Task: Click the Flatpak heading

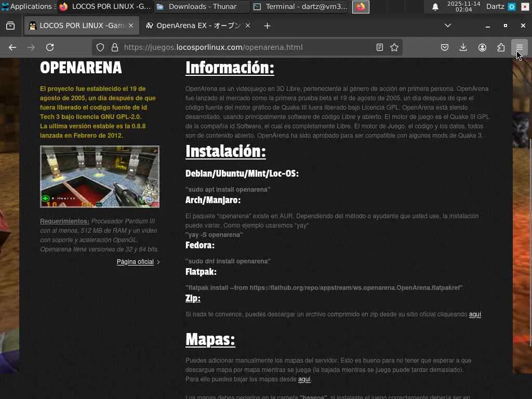Action: 201,272
